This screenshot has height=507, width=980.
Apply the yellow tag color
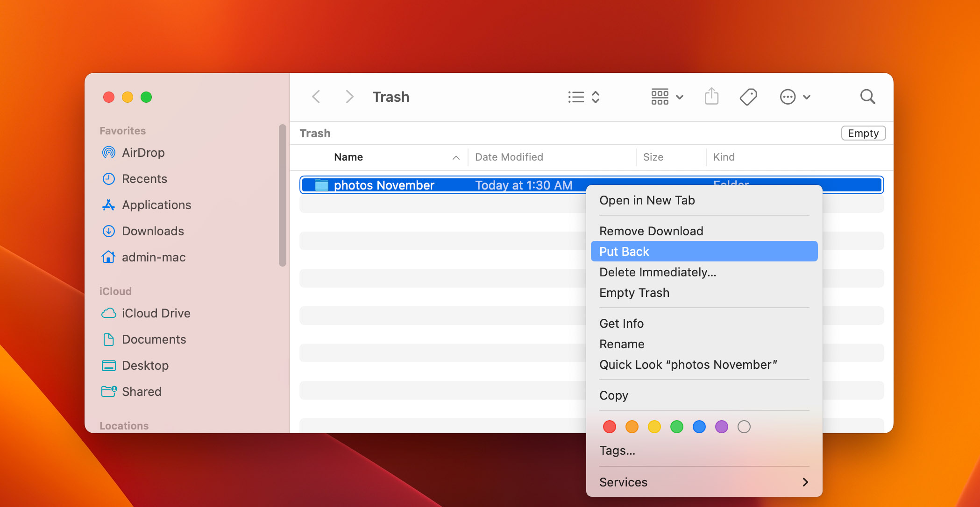click(x=654, y=427)
